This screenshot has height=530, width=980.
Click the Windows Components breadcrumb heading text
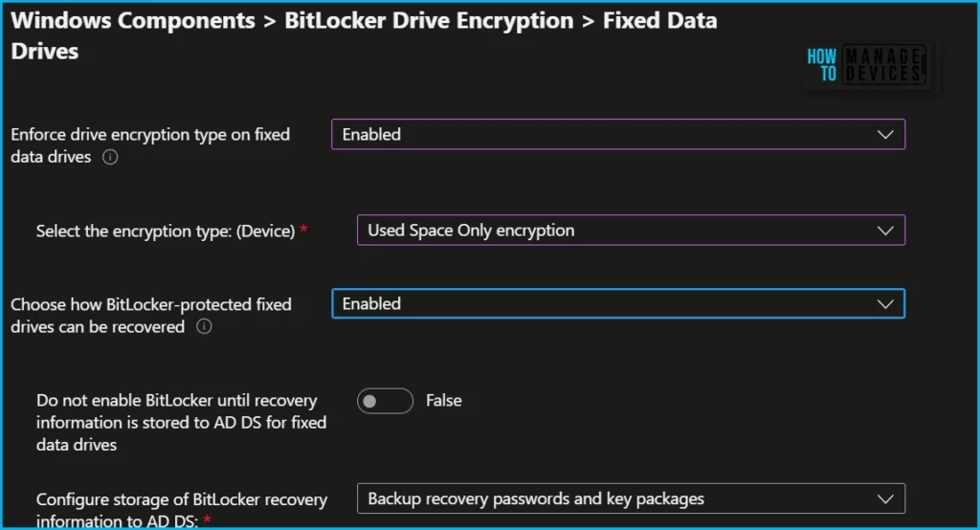click(x=133, y=21)
